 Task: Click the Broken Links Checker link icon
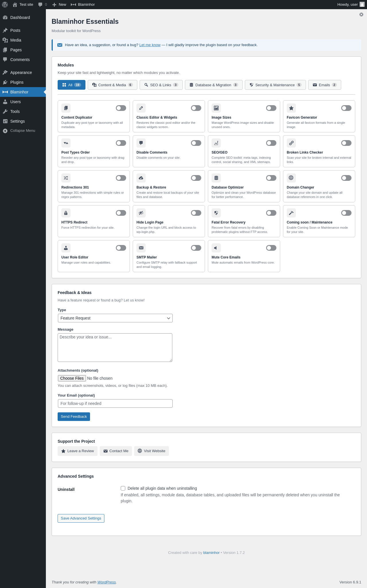pyautogui.click(x=291, y=143)
